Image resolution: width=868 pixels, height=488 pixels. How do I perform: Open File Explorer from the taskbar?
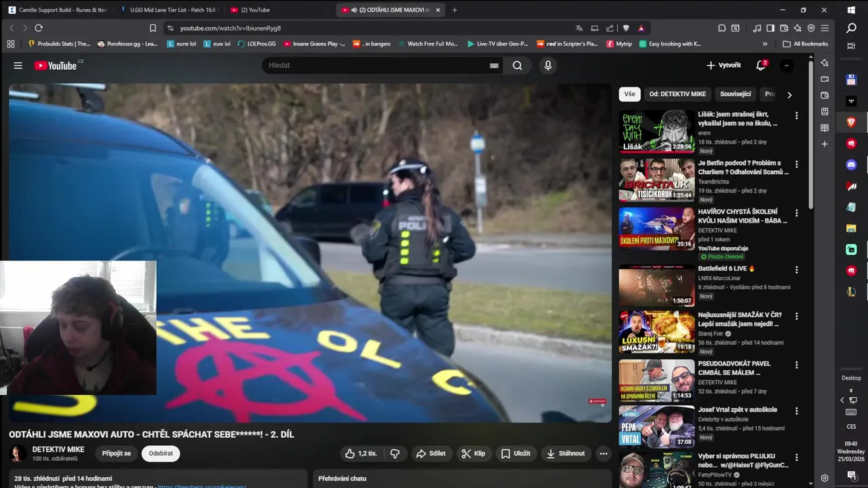tap(851, 228)
